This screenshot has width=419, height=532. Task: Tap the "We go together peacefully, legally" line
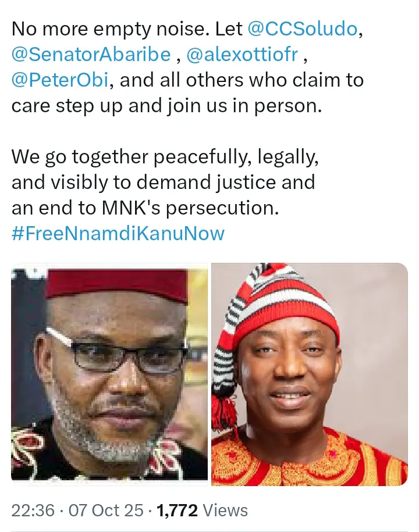(x=165, y=157)
